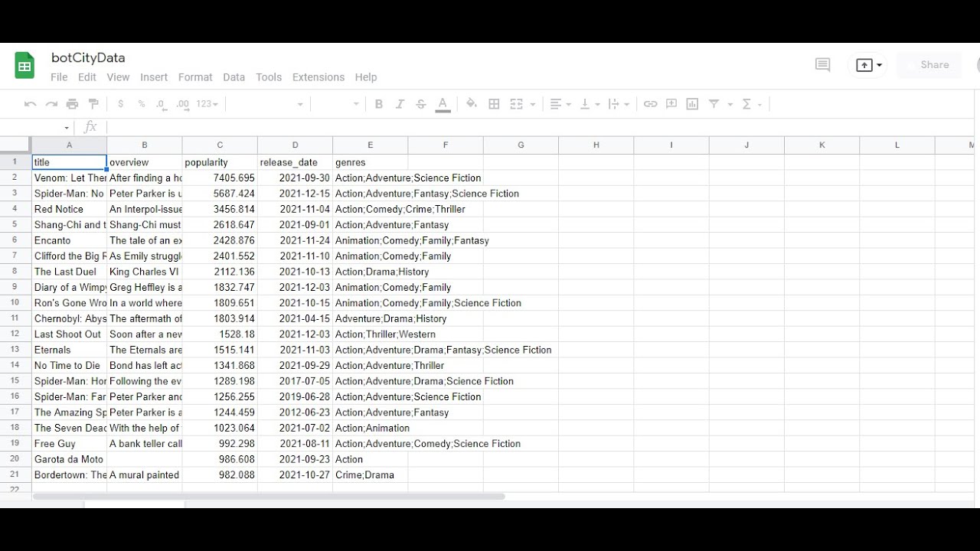Viewport: 980px width, 551px height.
Task: Expand the merge cells options arrow
Action: click(533, 105)
